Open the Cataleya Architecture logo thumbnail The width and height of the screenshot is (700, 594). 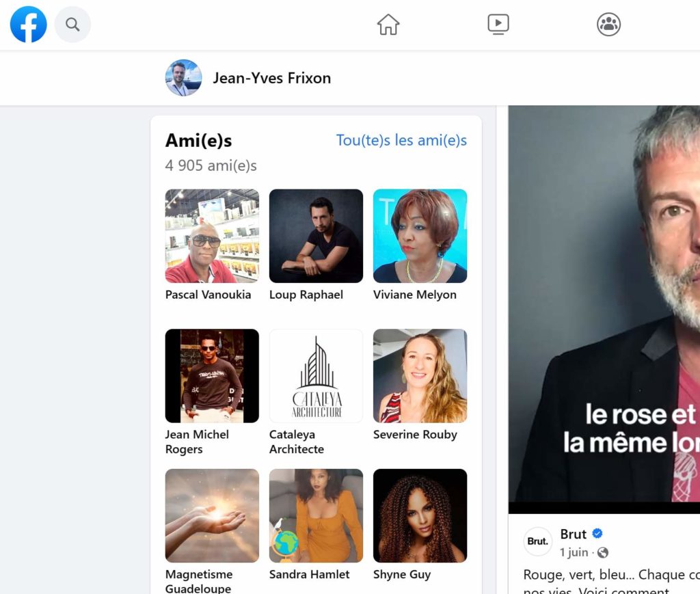tap(316, 376)
